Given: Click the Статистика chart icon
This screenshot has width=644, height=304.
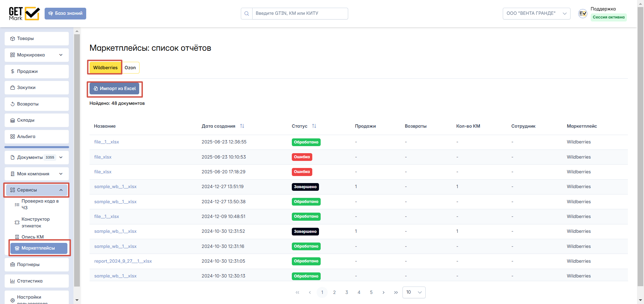Looking at the screenshot, I should pos(13,281).
